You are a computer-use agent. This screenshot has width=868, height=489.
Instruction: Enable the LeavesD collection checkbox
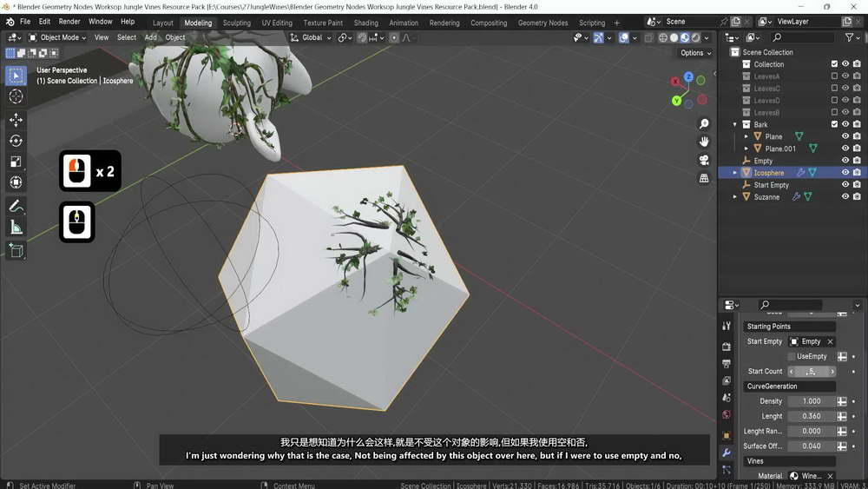coord(834,100)
